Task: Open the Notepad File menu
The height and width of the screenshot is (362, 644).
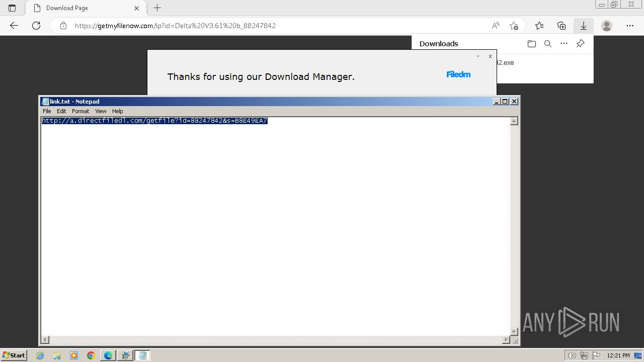Action: [x=47, y=111]
